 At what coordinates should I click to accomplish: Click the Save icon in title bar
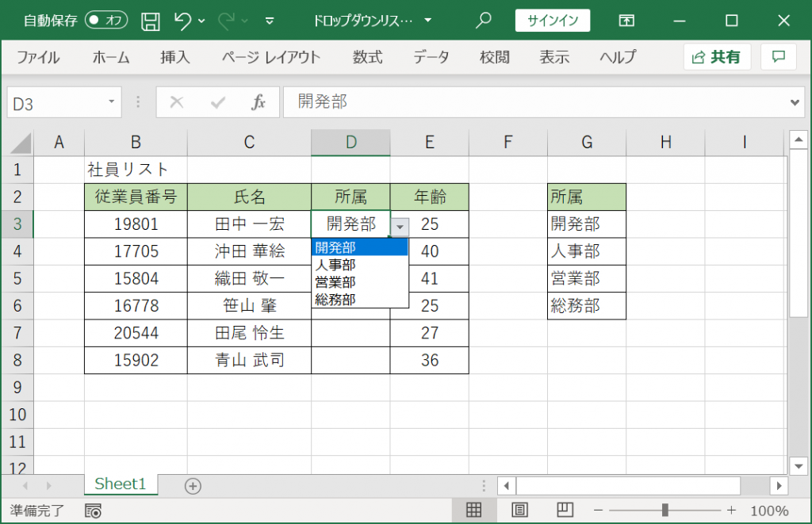pos(150,21)
